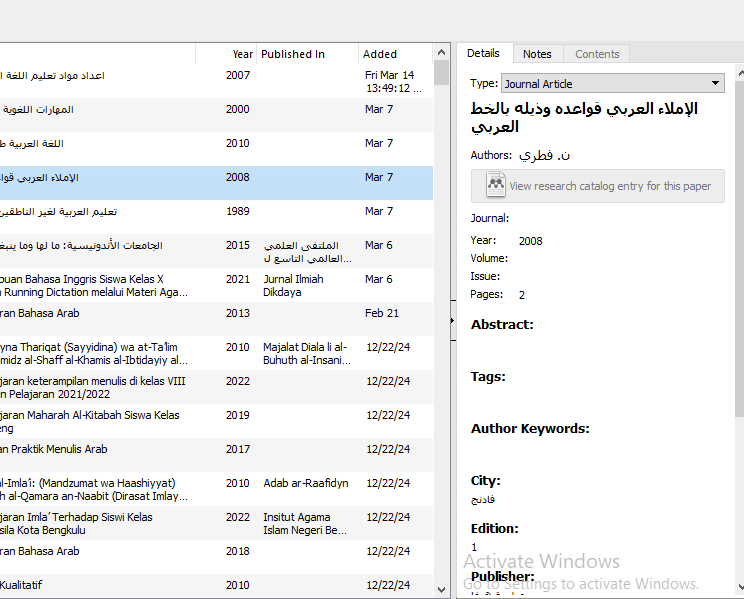This screenshot has width=744, height=599.
Task: Click the Arabic document title in details
Action: point(584,117)
